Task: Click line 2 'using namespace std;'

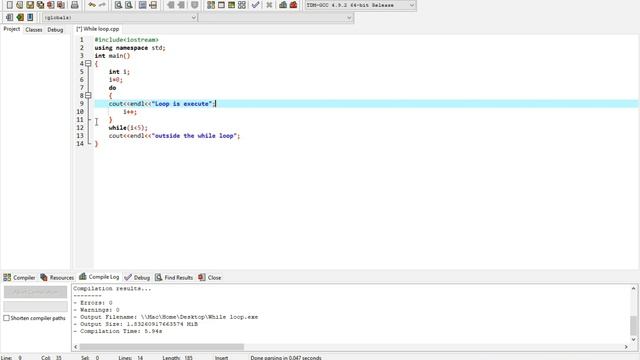Action: (130, 48)
